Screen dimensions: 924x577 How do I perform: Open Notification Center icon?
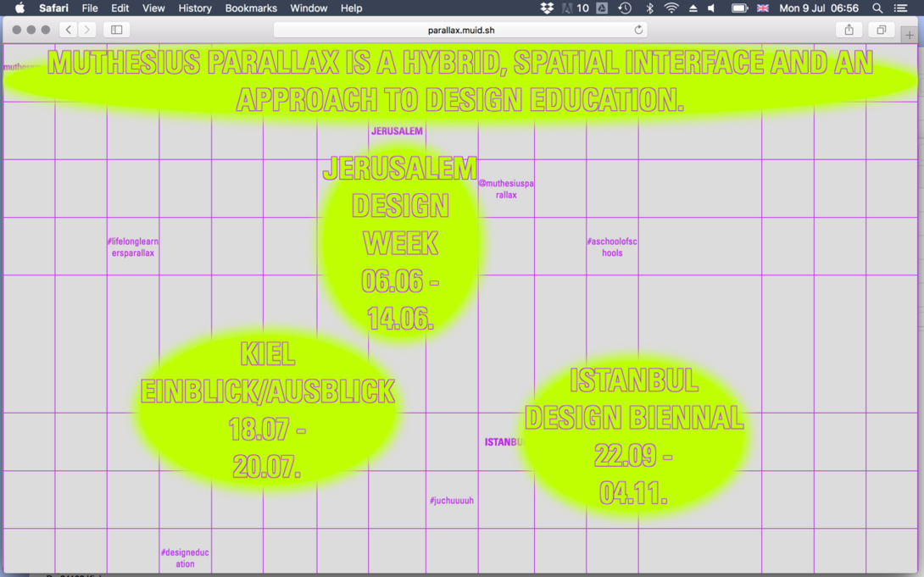[x=900, y=8]
